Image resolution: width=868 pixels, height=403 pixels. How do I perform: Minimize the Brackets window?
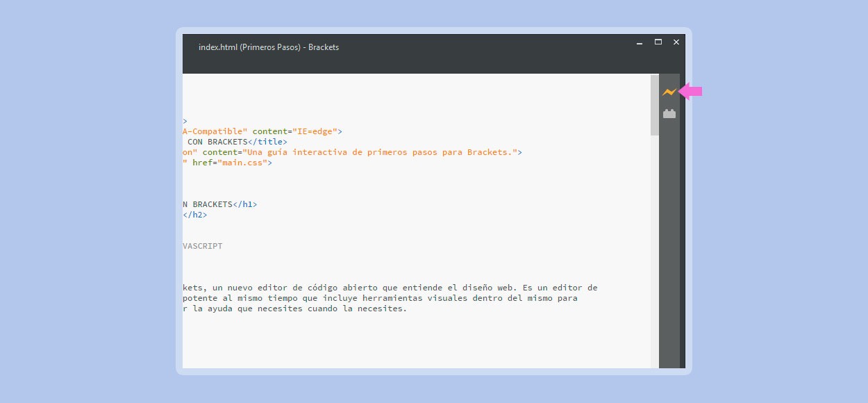click(x=640, y=43)
